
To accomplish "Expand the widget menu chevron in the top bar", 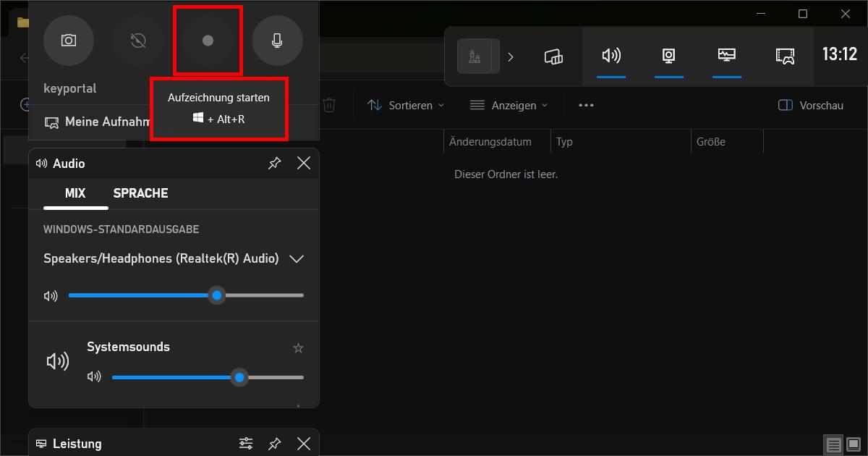I will (511, 56).
